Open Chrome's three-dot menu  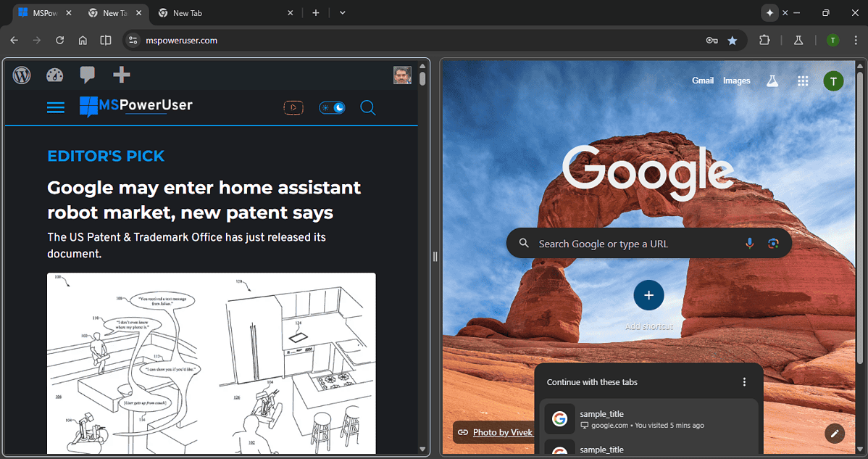[x=856, y=41]
